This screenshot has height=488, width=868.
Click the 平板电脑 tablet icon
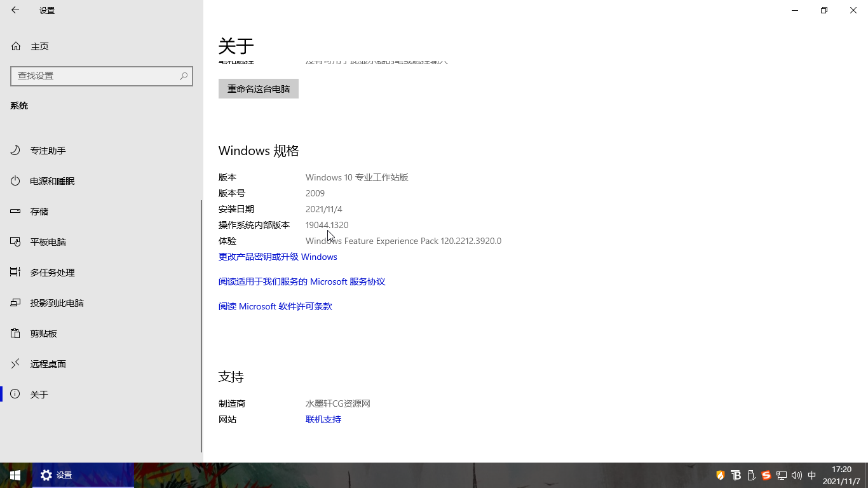[16, 242]
